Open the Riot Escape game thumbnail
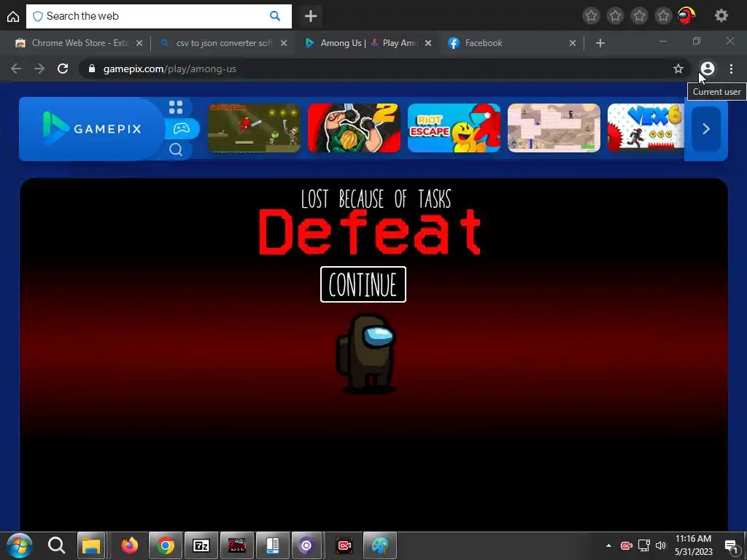Screen dimensions: 747x560 (454, 128)
